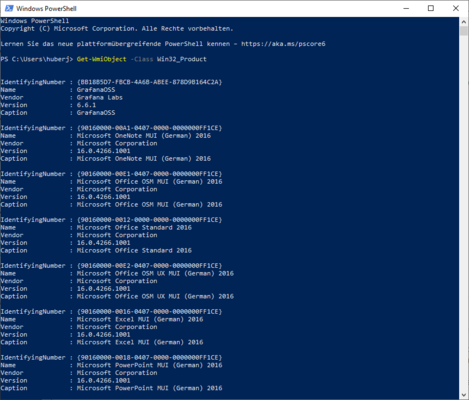Click the aka.ms/pscore6 URL text
Viewport: 469px width, 400px height.
coord(283,44)
